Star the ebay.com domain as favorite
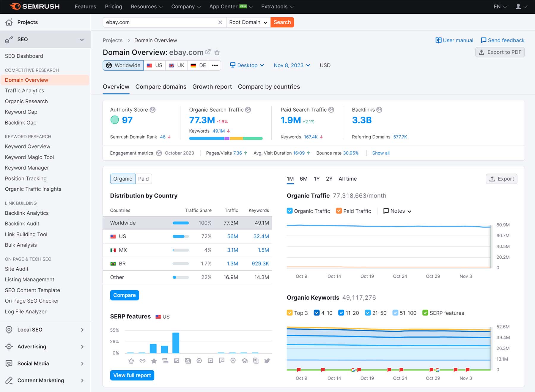 pos(217,52)
